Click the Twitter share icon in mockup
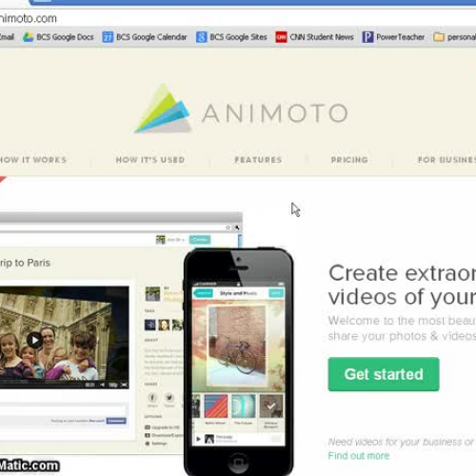The height and width of the screenshot is (476, 476). coord(169,397)
